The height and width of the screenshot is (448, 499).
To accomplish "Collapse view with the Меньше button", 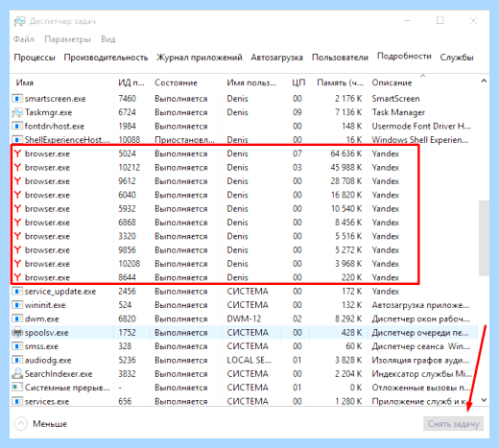I will (40, 424).
